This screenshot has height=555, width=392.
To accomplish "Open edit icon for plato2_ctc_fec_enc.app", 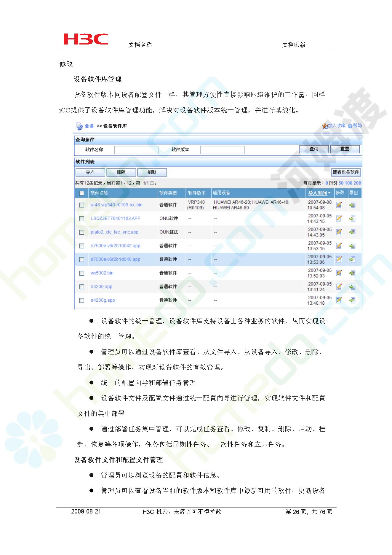I will click(339, 232).
